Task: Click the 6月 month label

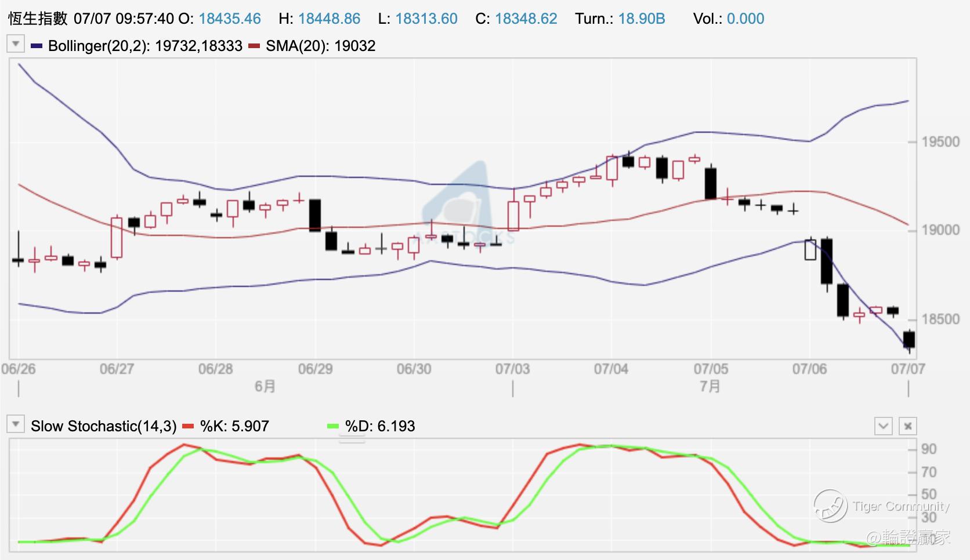Action: pos(265,386)
